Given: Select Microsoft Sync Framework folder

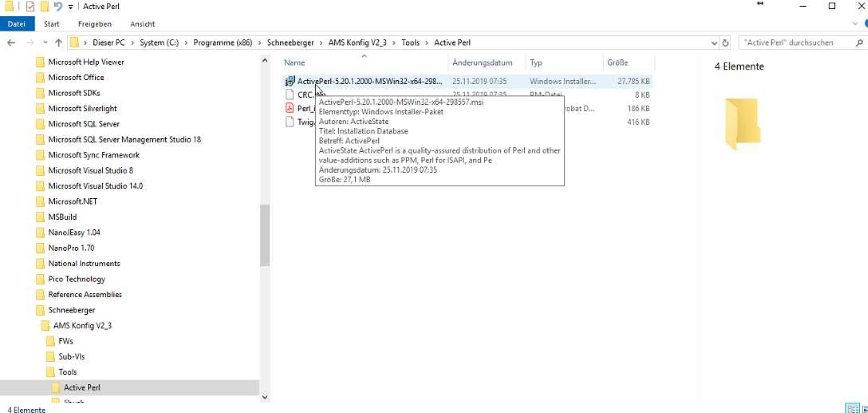Looking at the screenshot, I should tap(94, 155).
